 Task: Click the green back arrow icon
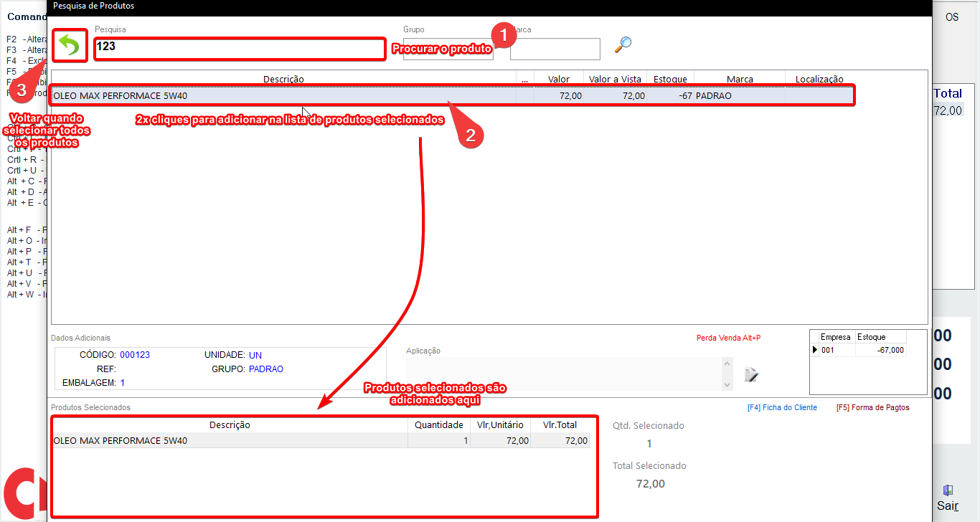click(69, 47)
